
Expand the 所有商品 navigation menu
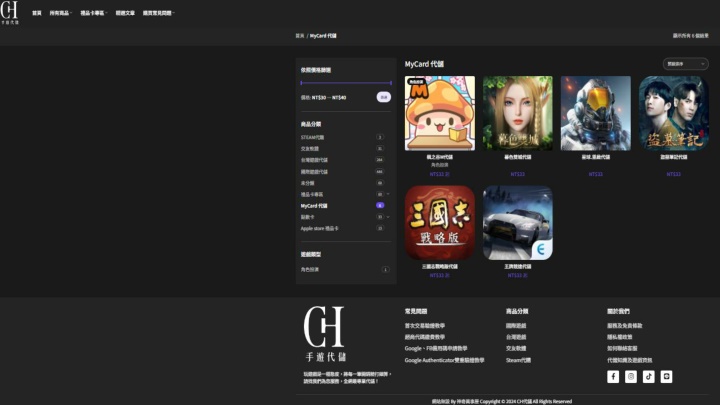[x=61, y=13]
